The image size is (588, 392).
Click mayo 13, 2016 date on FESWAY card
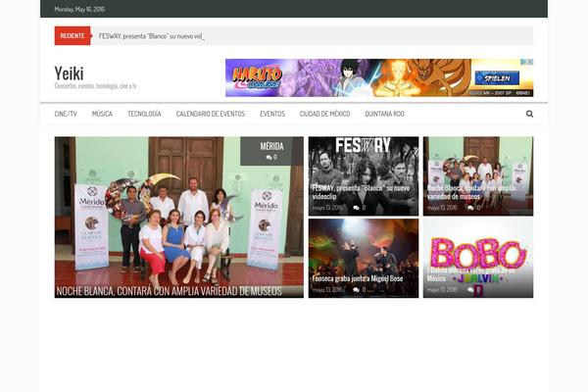point(327,208)
